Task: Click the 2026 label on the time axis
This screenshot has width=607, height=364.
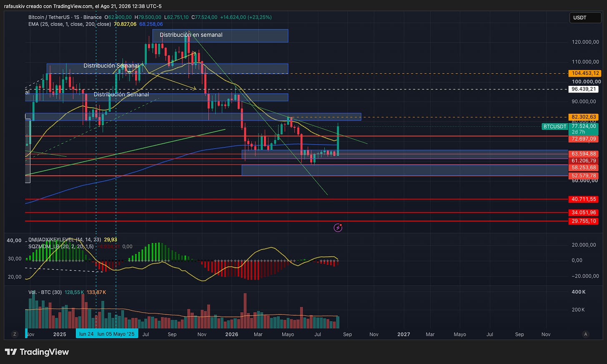Action: point(232,334)
